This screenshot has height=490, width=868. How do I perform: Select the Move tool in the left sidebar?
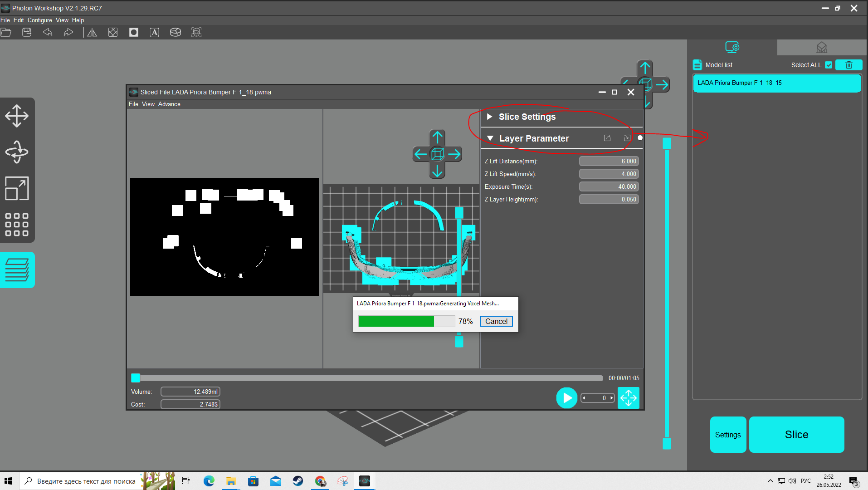point(17,116)
